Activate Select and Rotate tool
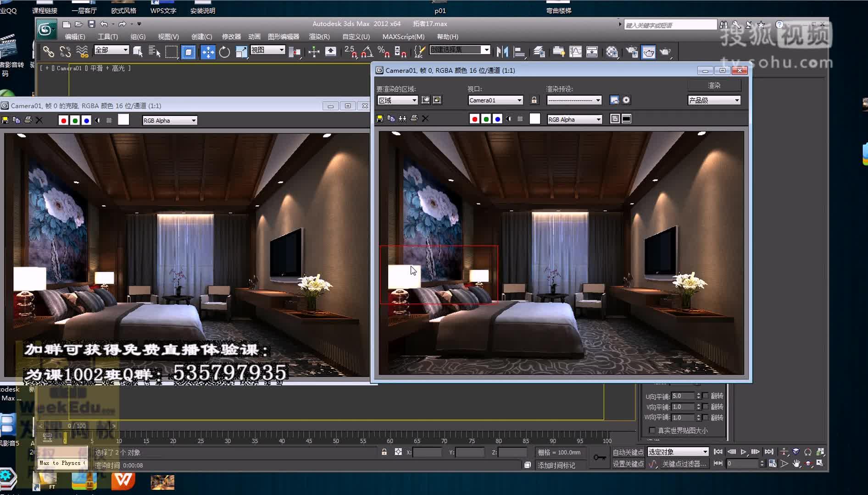The width and height of the screenshot is (868, 495). pos(224,52)
